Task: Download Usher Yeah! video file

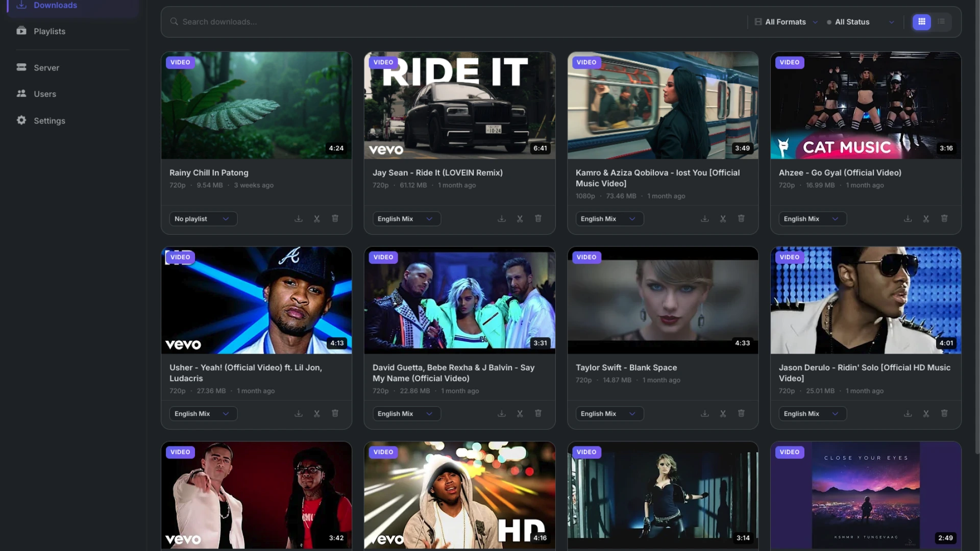Action: point(299,414)
